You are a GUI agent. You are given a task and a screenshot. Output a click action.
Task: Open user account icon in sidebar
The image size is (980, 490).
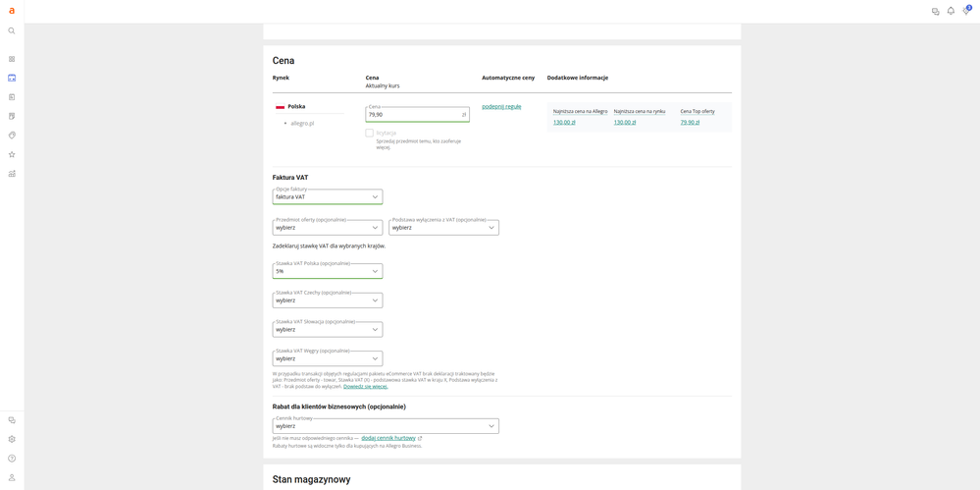12,477
